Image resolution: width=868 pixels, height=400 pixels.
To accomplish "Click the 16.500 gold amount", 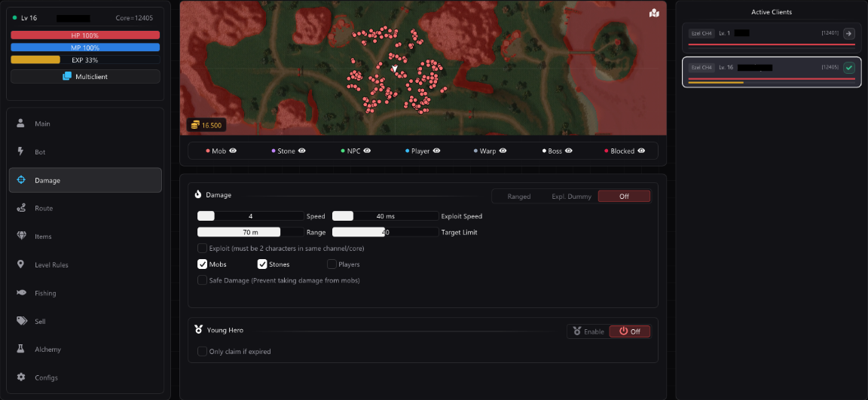I will tap(212, 126).
